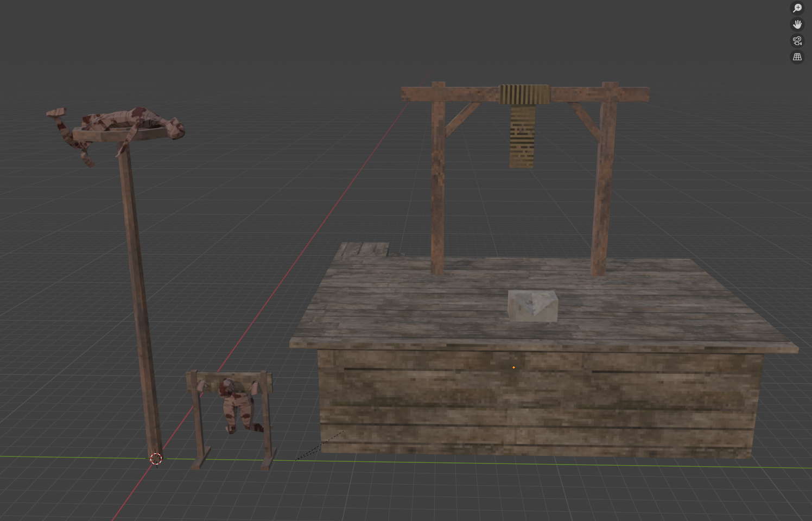Select the small wooden pillory with figure
812x521 pixels.
click(230, 419)
